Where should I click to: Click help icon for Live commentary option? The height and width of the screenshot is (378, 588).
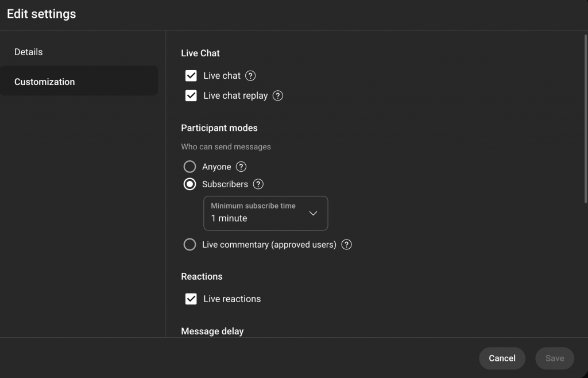pos(346,245)
